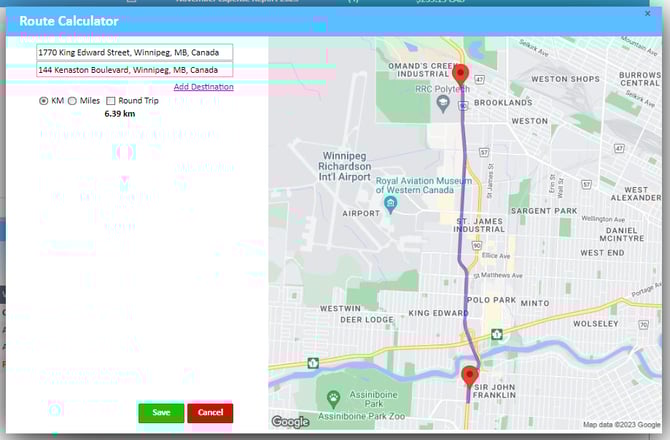Click the Route 47 shield near Omand's Creek
The height and width of the screenshot is (440, 670).
(479, 79)
